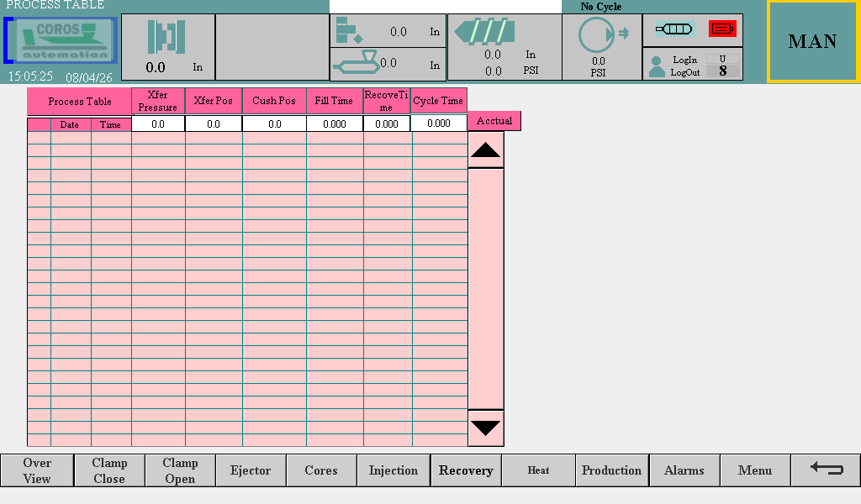Go to the Alarms page
Viewport: 861px width, 504px height.
point(684,470)
